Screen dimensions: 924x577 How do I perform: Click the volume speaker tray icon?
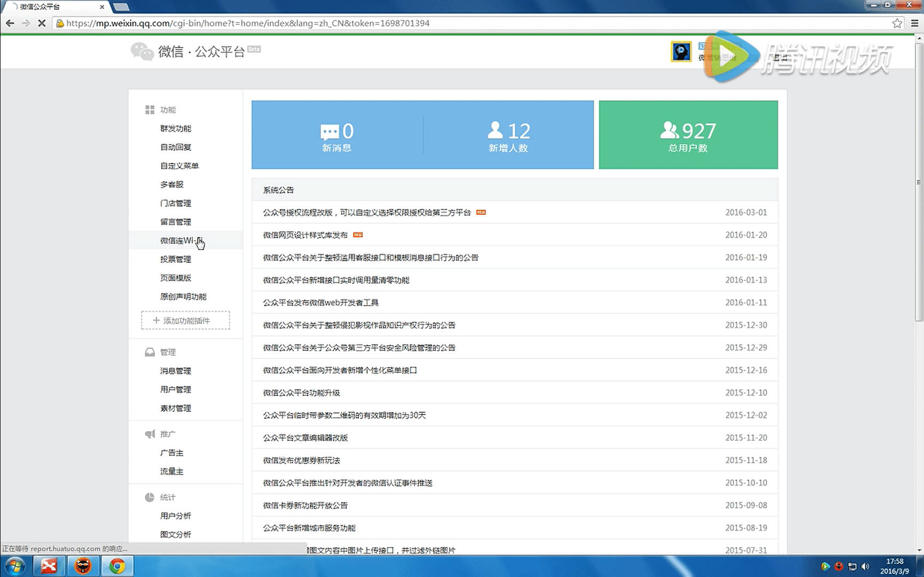(865, 566)
